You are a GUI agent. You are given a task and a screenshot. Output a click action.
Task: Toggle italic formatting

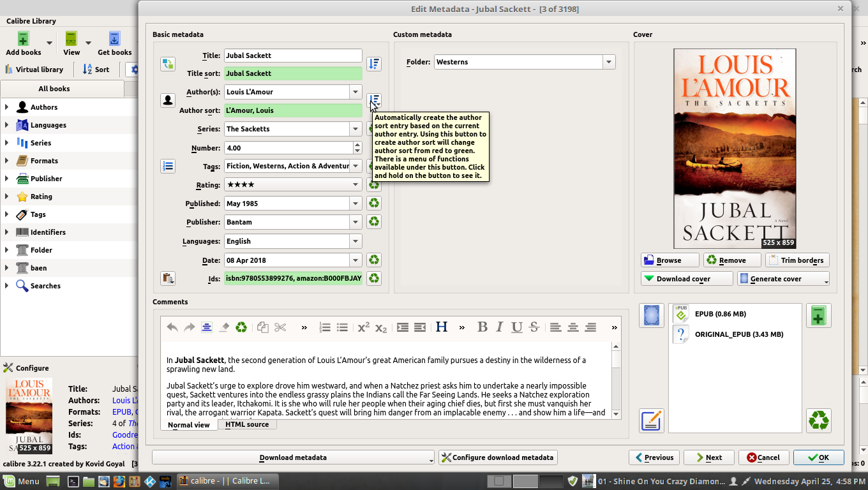click(500, 327)
